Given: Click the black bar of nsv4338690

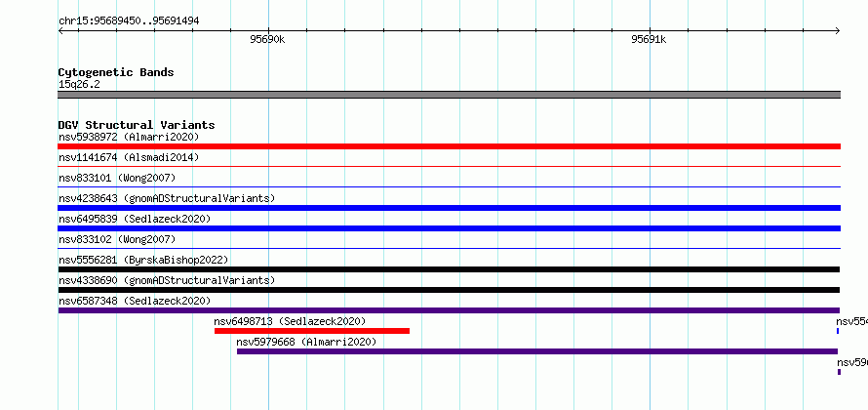Looking at the screenshot, I should pos(449,290).
